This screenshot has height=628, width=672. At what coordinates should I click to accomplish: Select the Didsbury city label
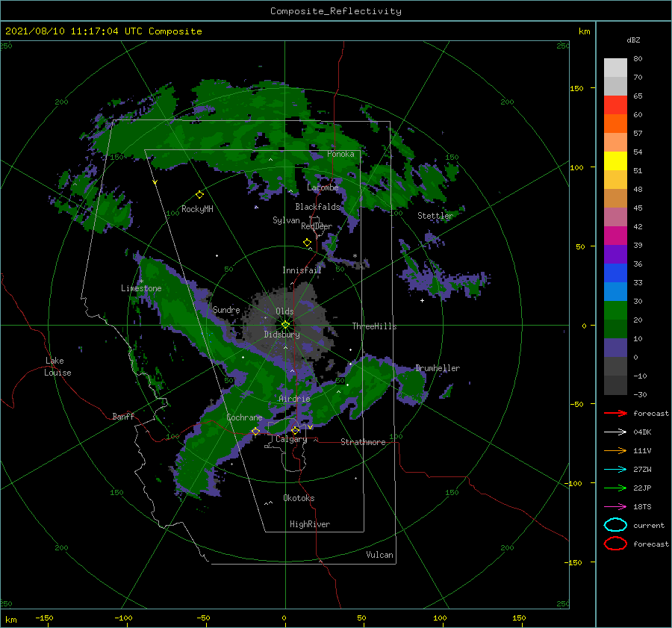tap(281, 335)
